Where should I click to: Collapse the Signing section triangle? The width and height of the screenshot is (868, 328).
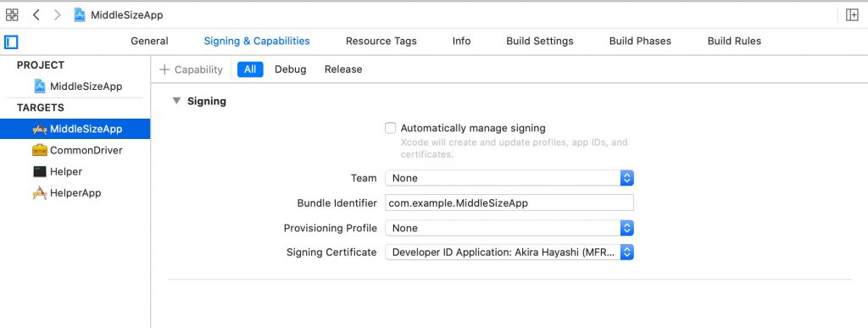[x=176, y=101]
